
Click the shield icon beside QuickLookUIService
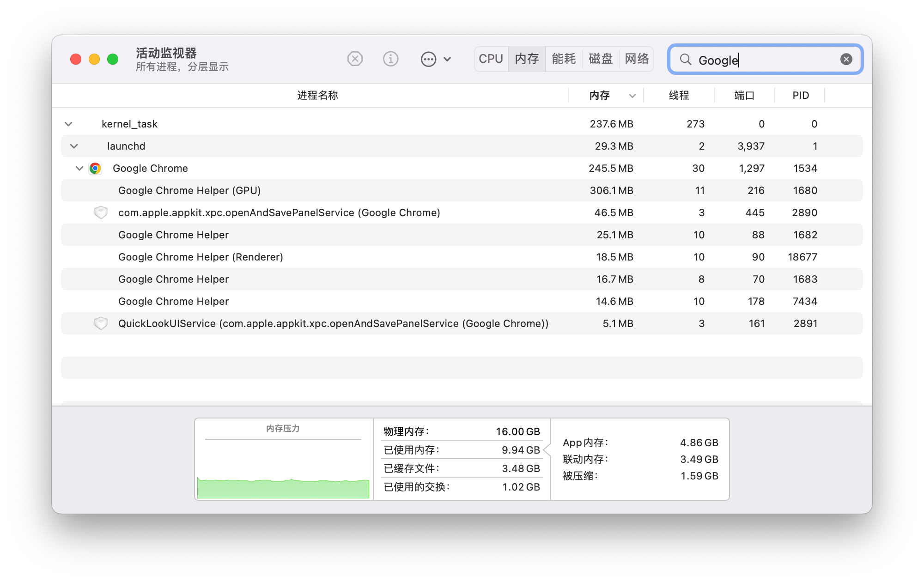tap(101, 323)
